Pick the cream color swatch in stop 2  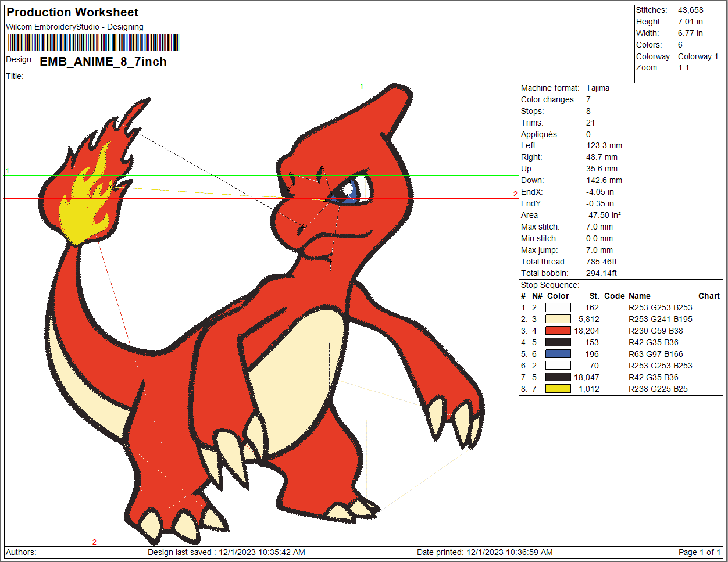558,319
